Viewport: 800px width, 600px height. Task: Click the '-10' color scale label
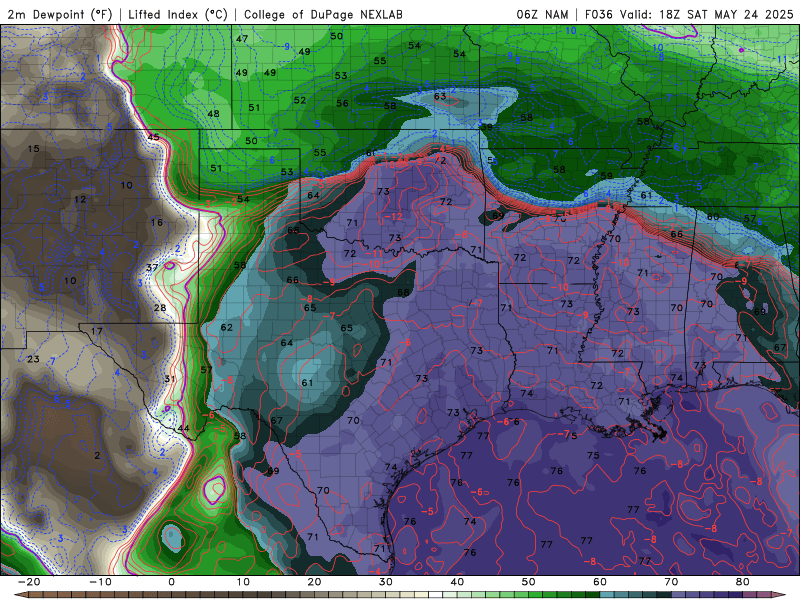tap(100, 582)
